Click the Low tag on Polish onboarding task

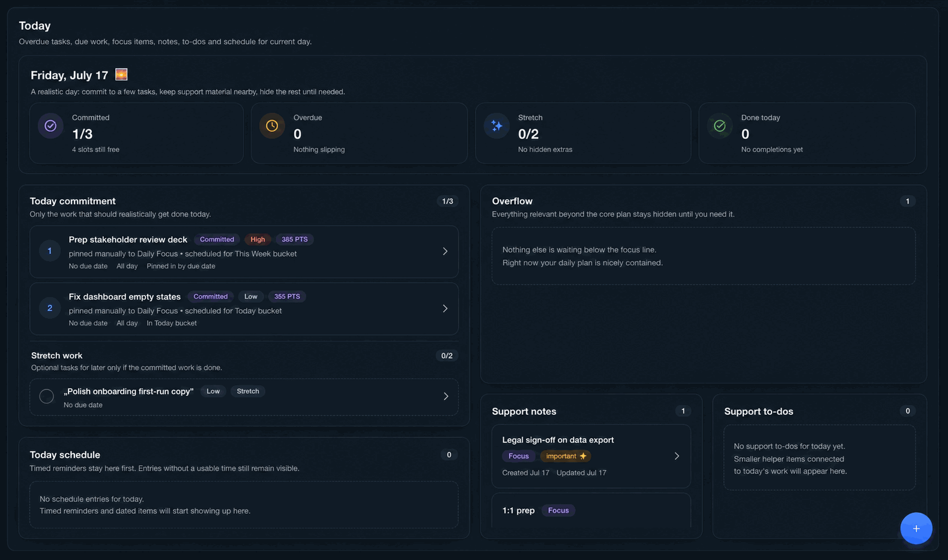click(x=213, y=391)
